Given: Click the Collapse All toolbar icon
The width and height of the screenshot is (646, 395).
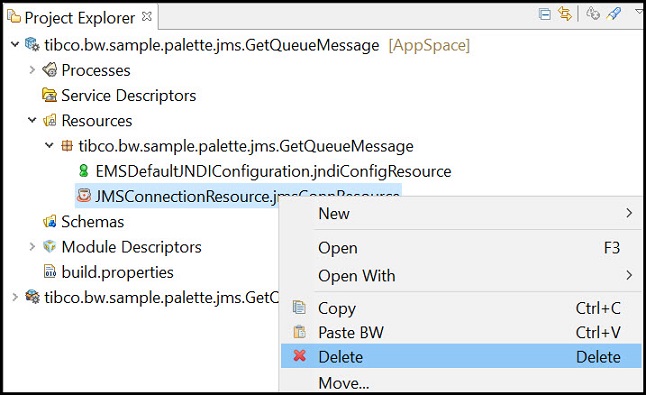Looking at the screenshot, I should pyautogui.click(x=545, y=14).
